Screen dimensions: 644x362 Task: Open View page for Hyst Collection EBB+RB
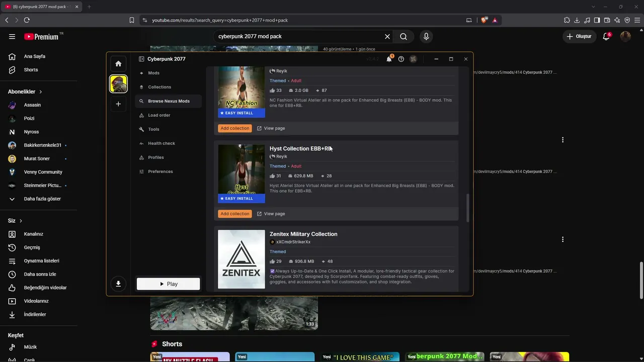(271, 214)
